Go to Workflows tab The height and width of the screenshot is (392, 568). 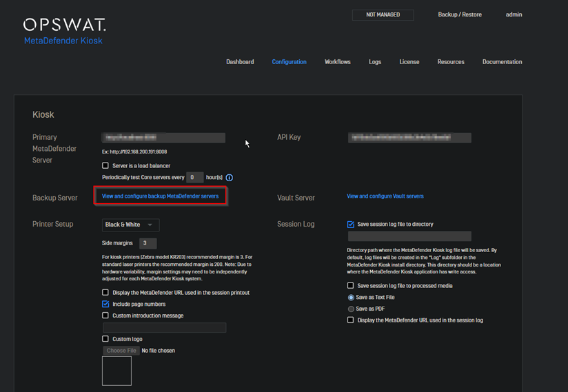[338, 62]
